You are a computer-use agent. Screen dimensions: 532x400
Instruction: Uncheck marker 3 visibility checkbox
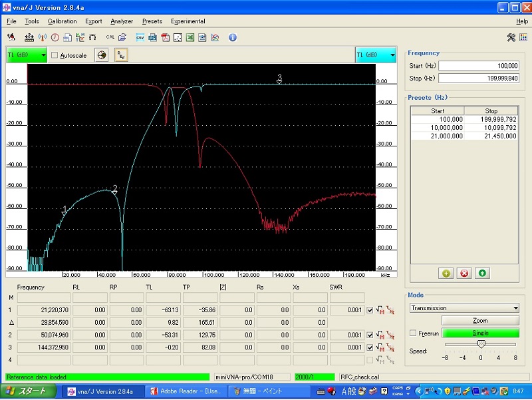[370, 347]
